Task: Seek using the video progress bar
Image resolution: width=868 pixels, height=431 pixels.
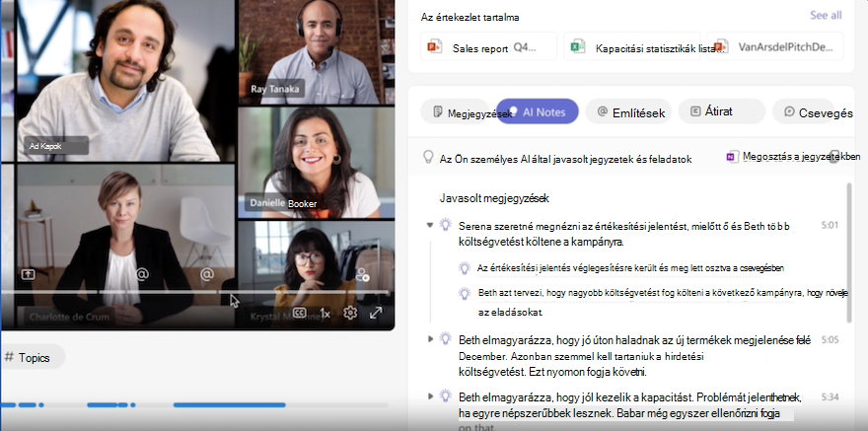Action: tap(195, 292)
